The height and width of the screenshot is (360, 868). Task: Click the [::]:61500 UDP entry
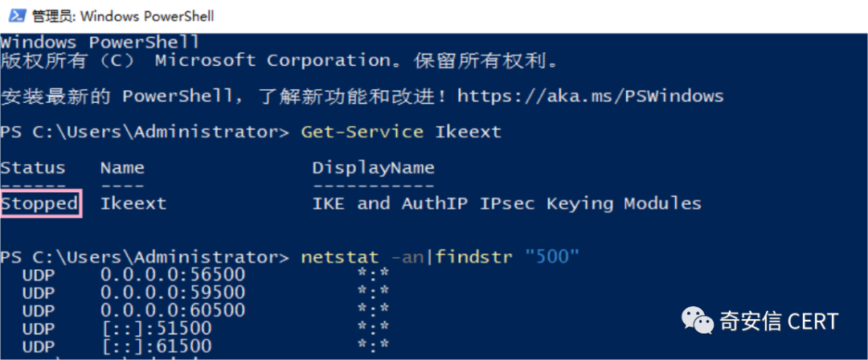pyautogui.click(x=156, y=346)
